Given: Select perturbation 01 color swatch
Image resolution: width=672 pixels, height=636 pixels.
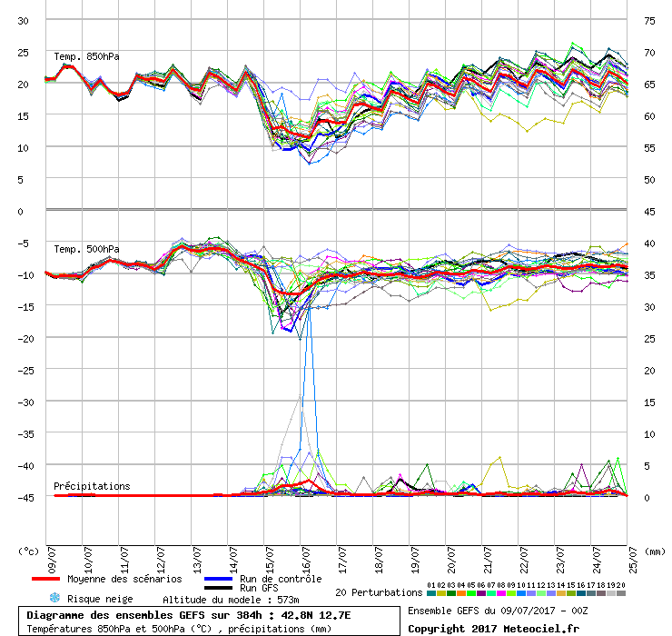Looking at the screenshot, I should click(431, 592).
